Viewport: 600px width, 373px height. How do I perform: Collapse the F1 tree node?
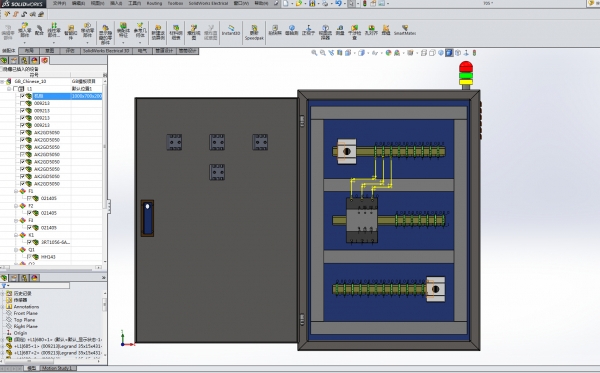click(x=16, y=191)
